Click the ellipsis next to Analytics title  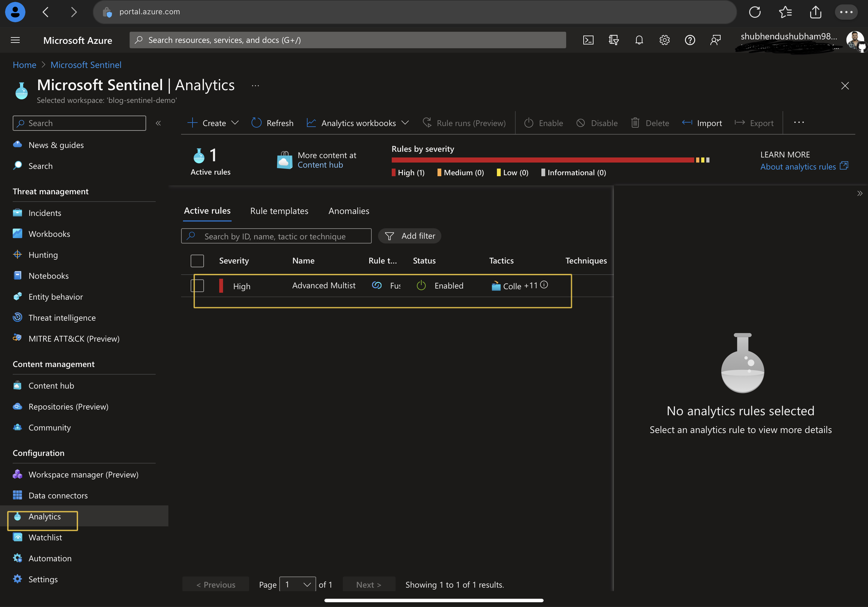(x=255, y=86)
